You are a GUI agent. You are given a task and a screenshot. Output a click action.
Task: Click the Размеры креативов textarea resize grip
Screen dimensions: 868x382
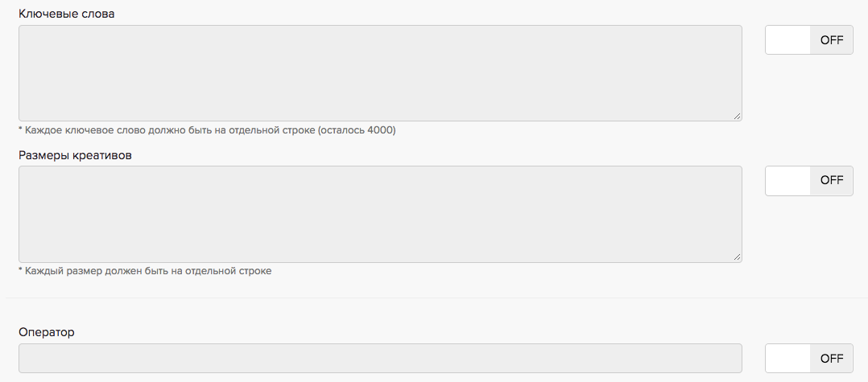pyautogui.click(x=737, y=257)
